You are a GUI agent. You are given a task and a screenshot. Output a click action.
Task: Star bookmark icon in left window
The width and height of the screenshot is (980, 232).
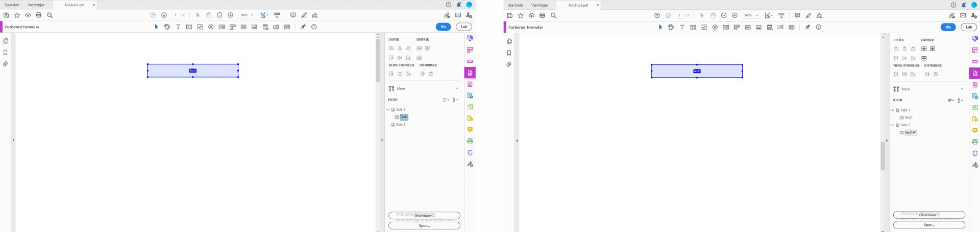coord(17,15)
